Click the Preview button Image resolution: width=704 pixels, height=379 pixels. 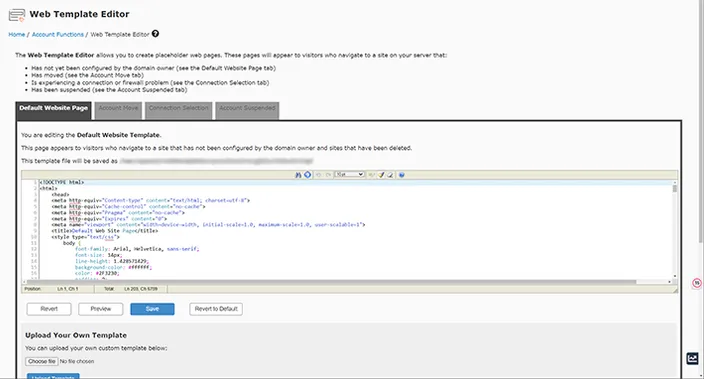point(101,309)
